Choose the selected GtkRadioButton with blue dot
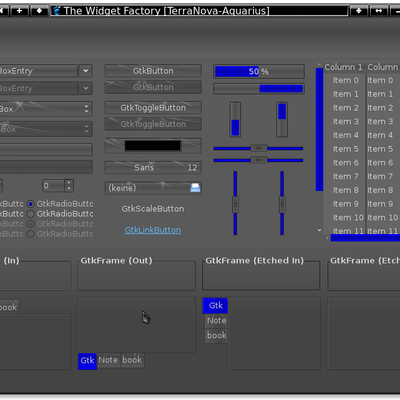Image resolution: width=400 pixels, height=400 pixels. [31, 204]
